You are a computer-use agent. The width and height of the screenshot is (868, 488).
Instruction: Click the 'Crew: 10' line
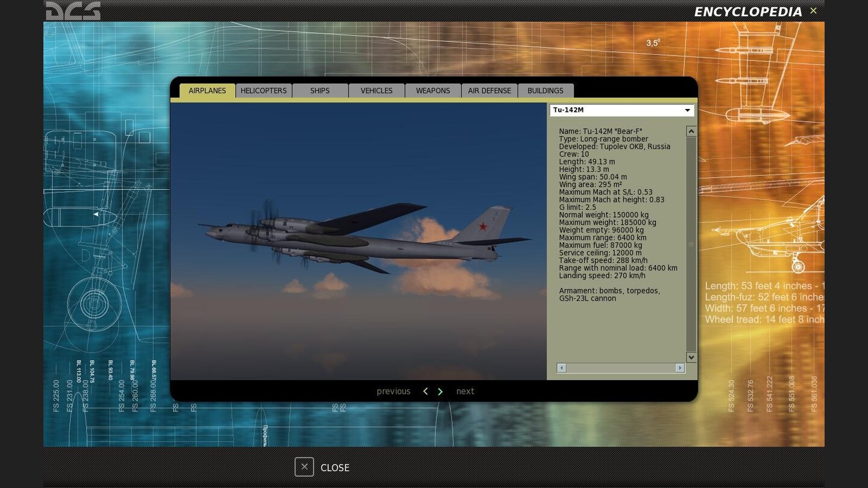point(574,154)
